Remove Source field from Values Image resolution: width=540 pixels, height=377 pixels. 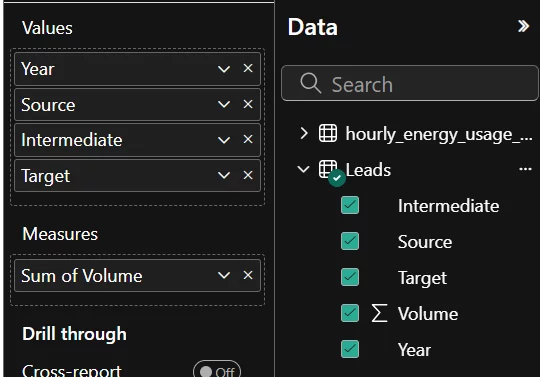(248, 104)
